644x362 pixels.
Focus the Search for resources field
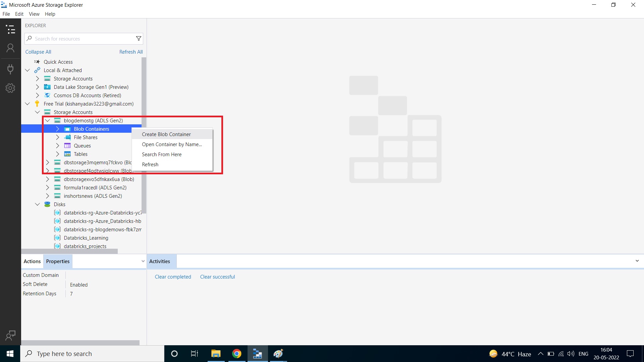[84, 39]
